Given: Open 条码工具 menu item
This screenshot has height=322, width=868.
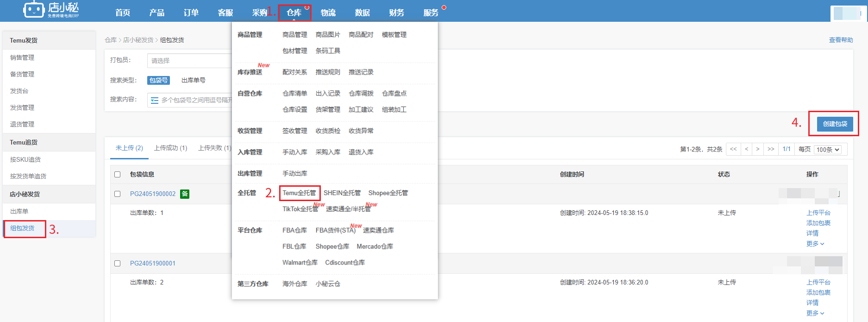Looking at the screenshot, I should pyautogui.click(x=328, y=51).
